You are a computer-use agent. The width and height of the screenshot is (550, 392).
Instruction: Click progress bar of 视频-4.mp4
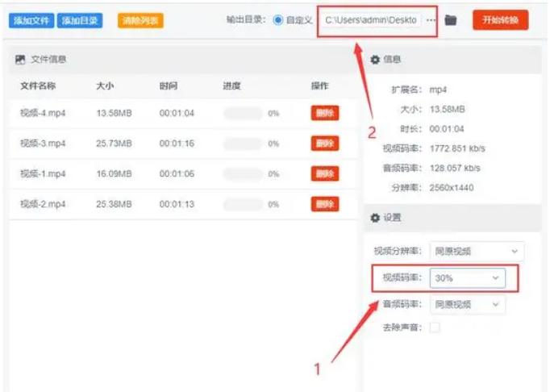[x=243, y=114]
